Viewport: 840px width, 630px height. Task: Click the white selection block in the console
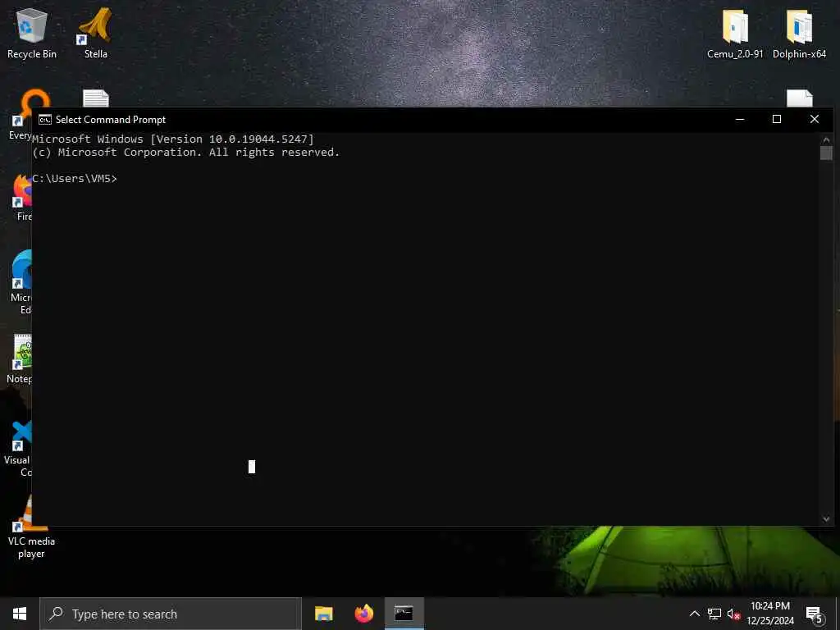(252, 467)
